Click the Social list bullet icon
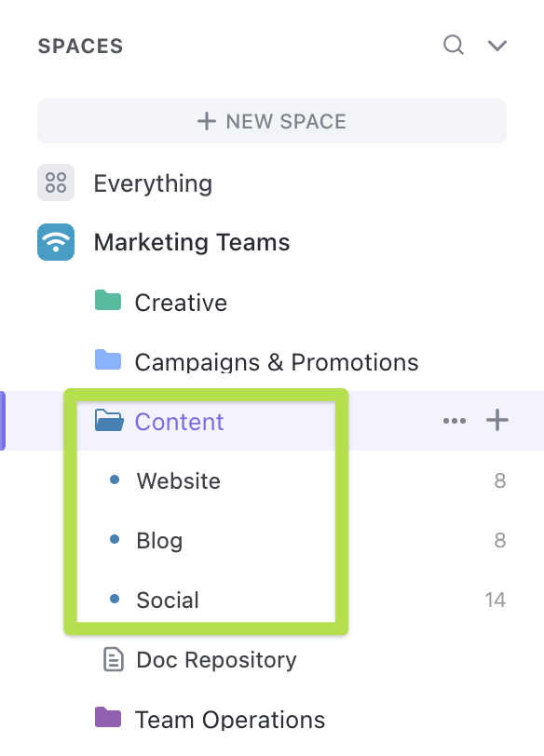544x756 pixels. tap(116, 600)
